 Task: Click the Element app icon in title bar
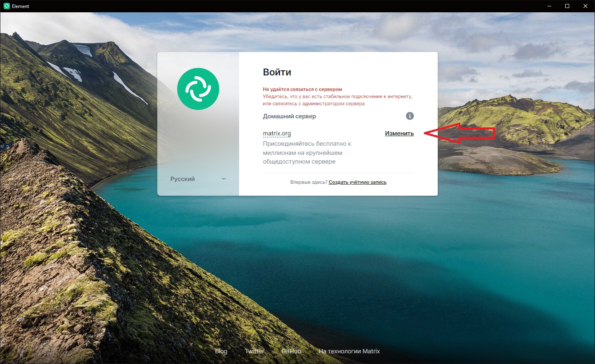6,6
